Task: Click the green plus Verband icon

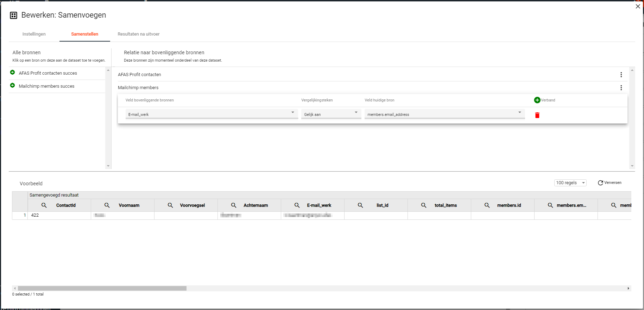Action: [x=537, y=100]
